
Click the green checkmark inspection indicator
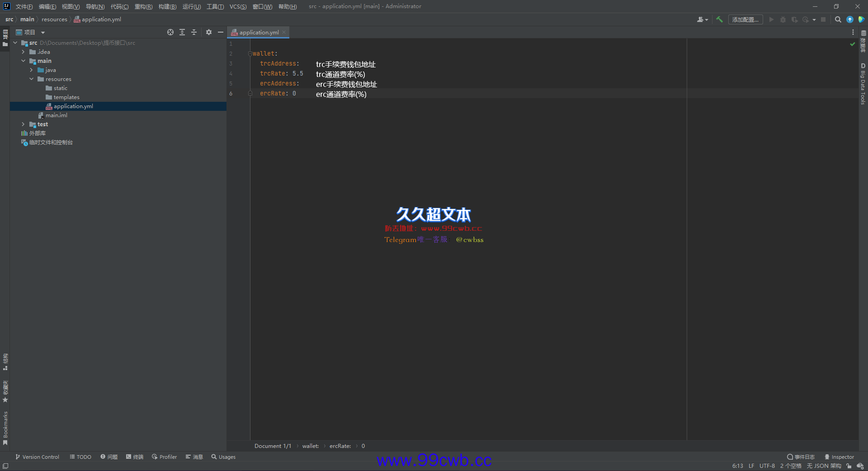(852, 44)
